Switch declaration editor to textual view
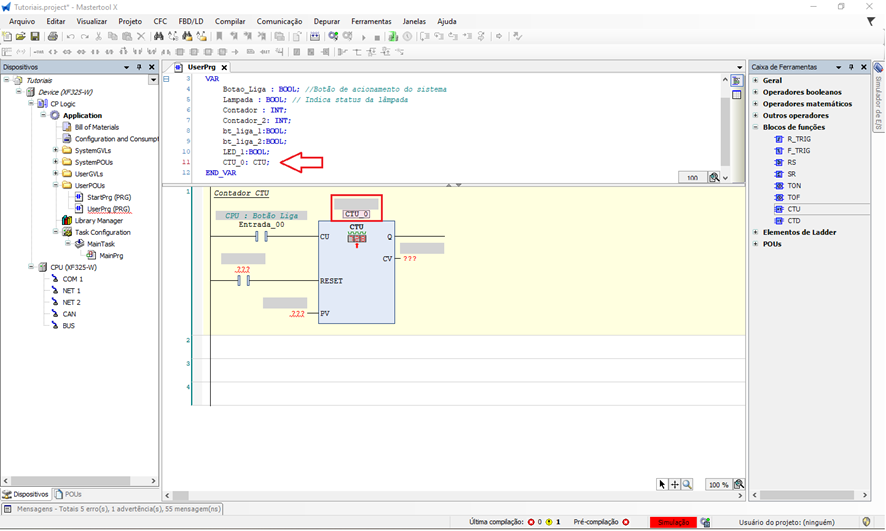Screen dimensions: 886x531 (739, 78)
